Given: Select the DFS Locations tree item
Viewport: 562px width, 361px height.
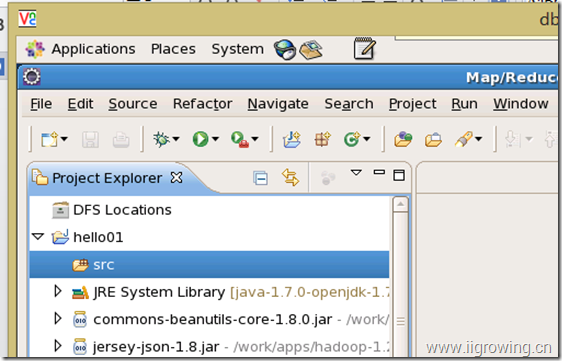Looking at the screenshot, I should [122, 210].
